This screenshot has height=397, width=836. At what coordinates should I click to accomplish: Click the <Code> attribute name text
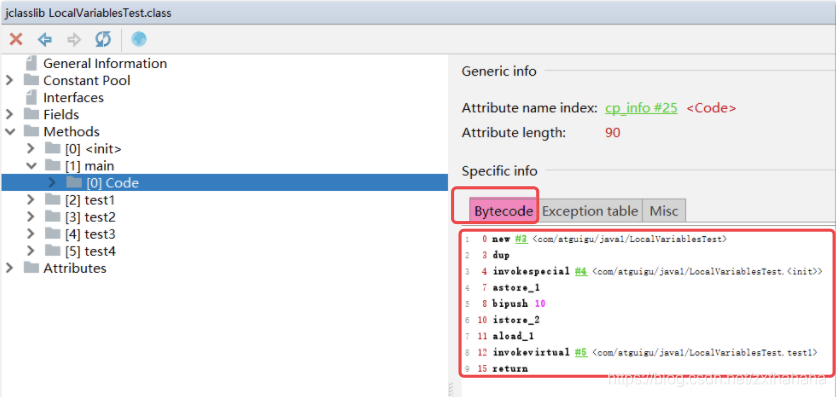(x=711, y=108)
